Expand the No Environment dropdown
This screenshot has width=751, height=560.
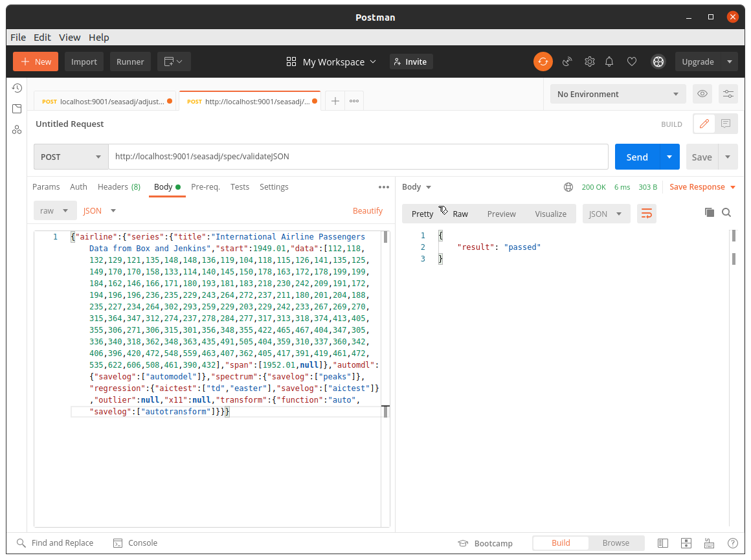[618, 94]
